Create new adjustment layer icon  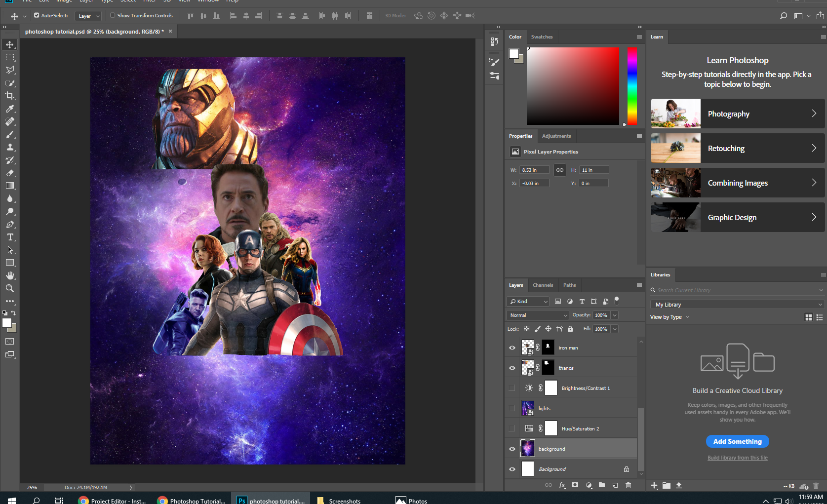click(589, 485)
